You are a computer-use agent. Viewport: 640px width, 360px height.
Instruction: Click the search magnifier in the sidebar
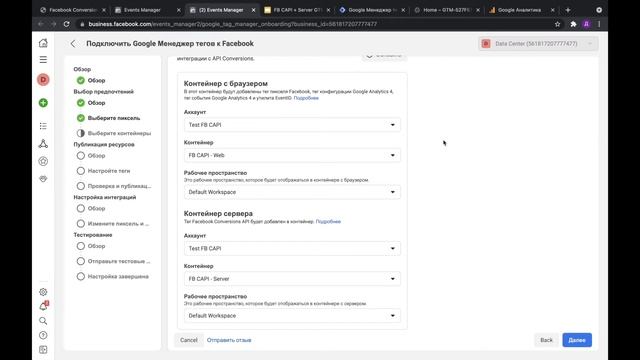(x=43, y=321)
